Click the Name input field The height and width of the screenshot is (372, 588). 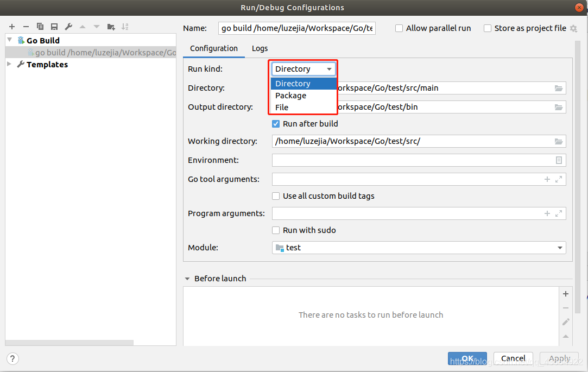(296, 28)
